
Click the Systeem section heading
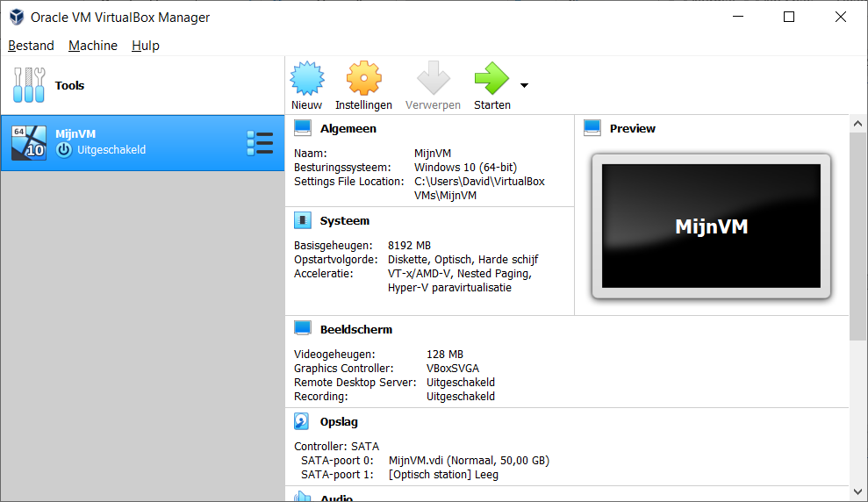(x=345, y=220)
